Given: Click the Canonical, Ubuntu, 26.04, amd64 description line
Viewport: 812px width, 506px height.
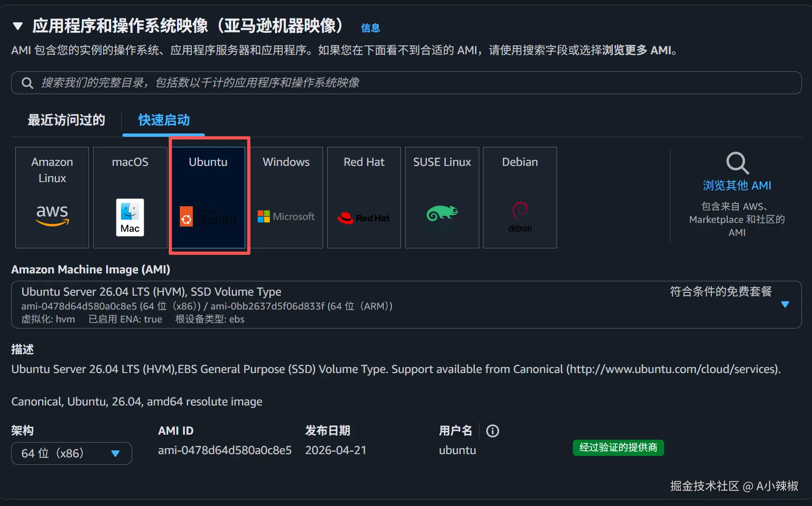Looking at the screenshot, I should [x=137, y=402].
